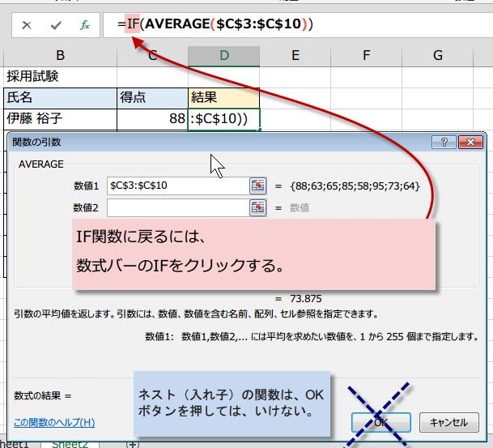Click IF in the formula bar
Viewport: 493px width, 448px height.
click(x=134, y=25)
